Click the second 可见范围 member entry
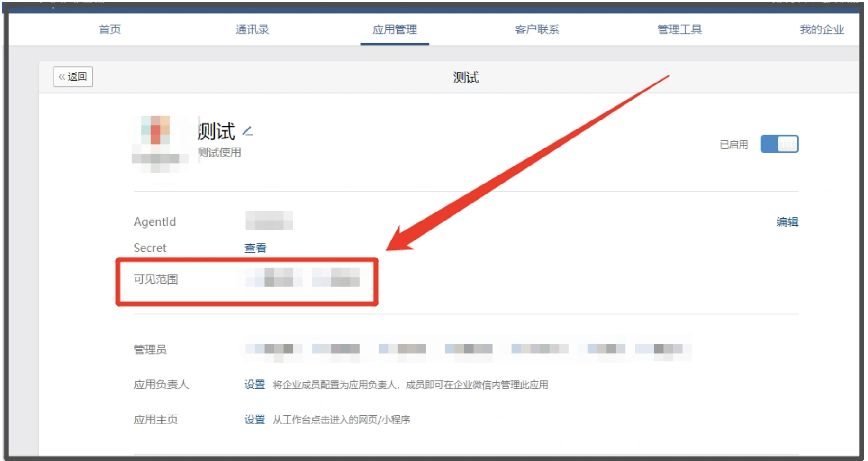The width and height of the screenshot is (868, 461). 336,277
